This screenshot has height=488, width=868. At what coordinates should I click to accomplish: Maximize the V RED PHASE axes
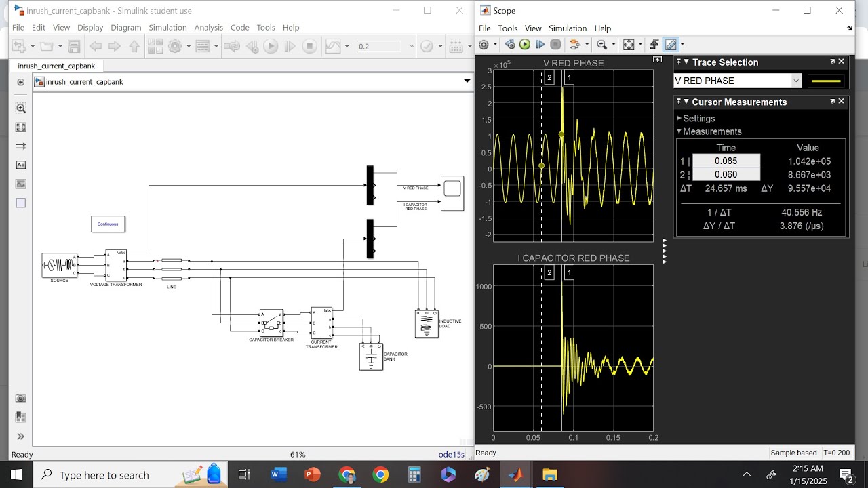coord(657,60)
